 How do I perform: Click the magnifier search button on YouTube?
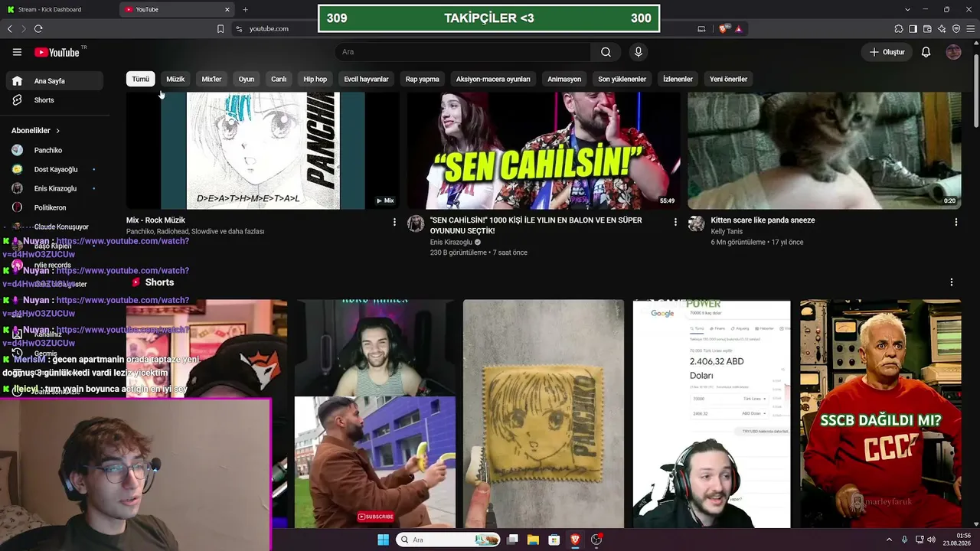click(x=606, y=52)
